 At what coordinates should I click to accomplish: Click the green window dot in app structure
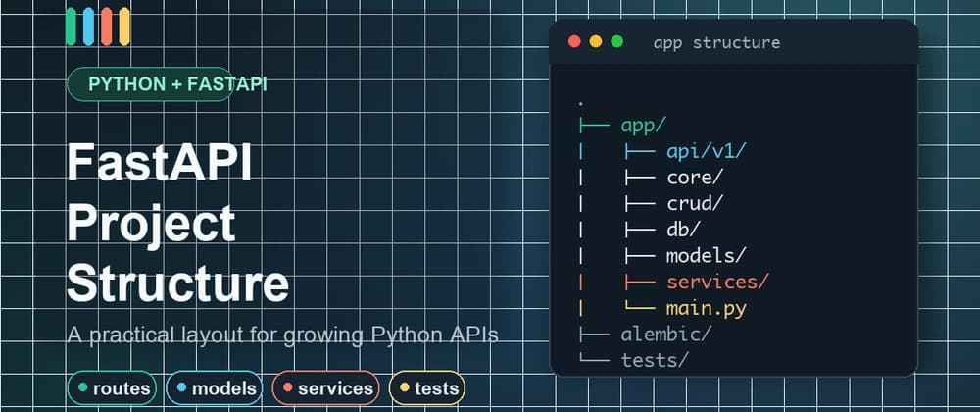click(x=616, y=42)
